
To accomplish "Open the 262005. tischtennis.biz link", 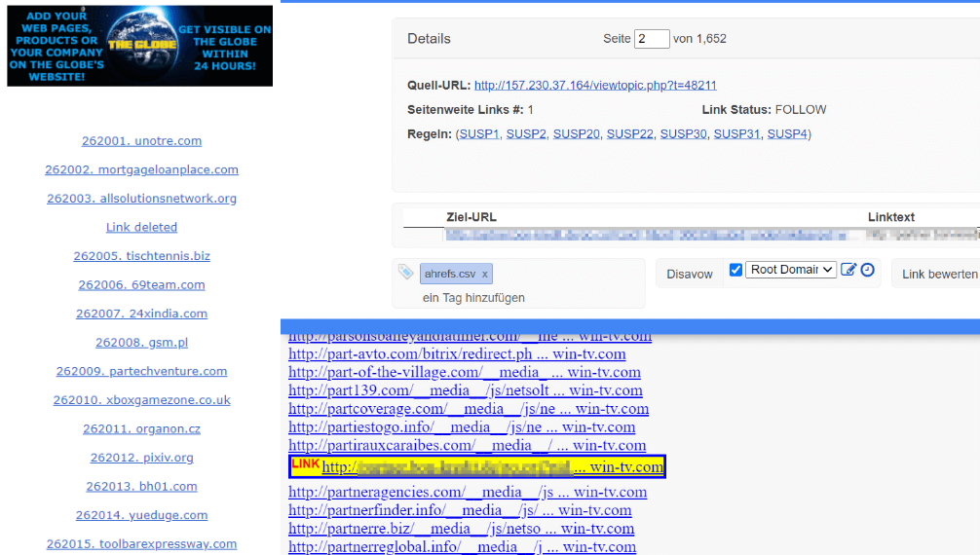I will (142, 256).
